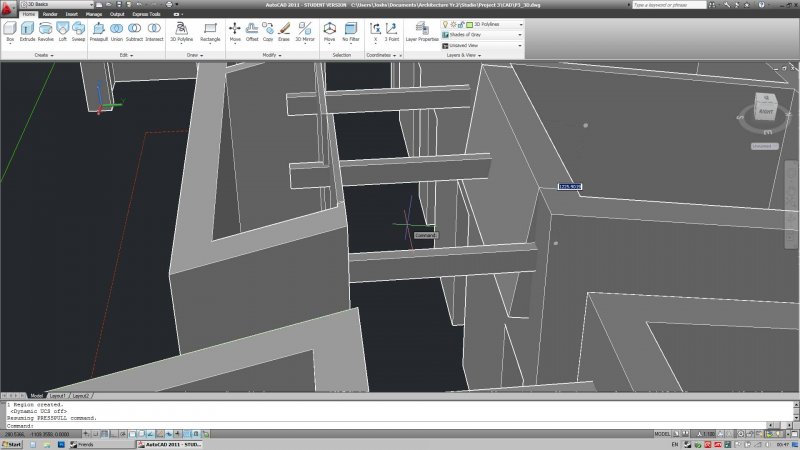Viewport: 800px width, 450px height.
Task: Click the green layer color swatch
Action: click(x=467, y=24)
